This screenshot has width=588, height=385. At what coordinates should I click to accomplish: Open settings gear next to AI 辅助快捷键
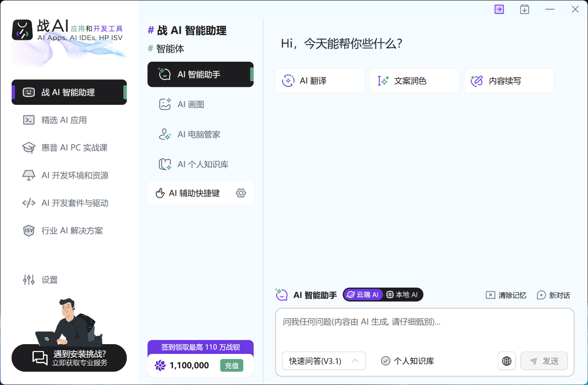pos(241,193)
